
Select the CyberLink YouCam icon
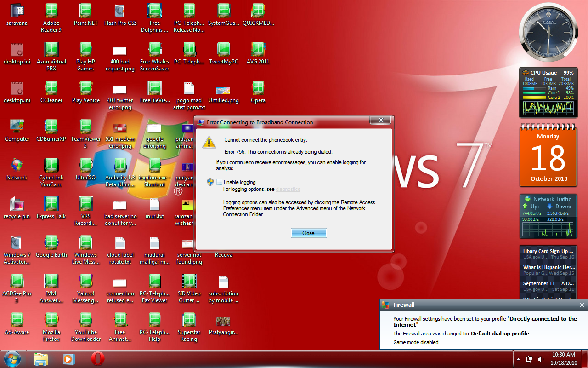51,173
